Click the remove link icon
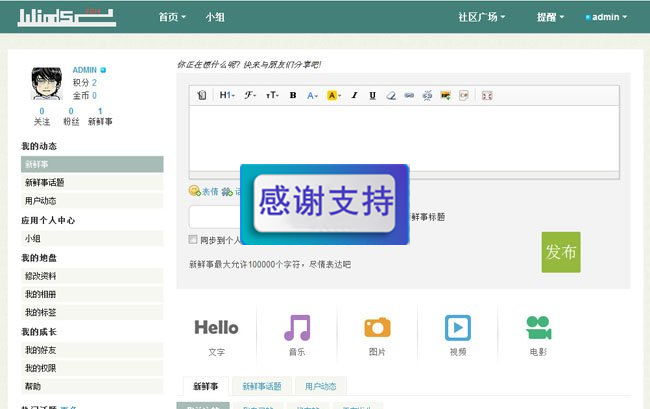Image resolution: width=650 pixels, height=409 pixels. [427, 95]
